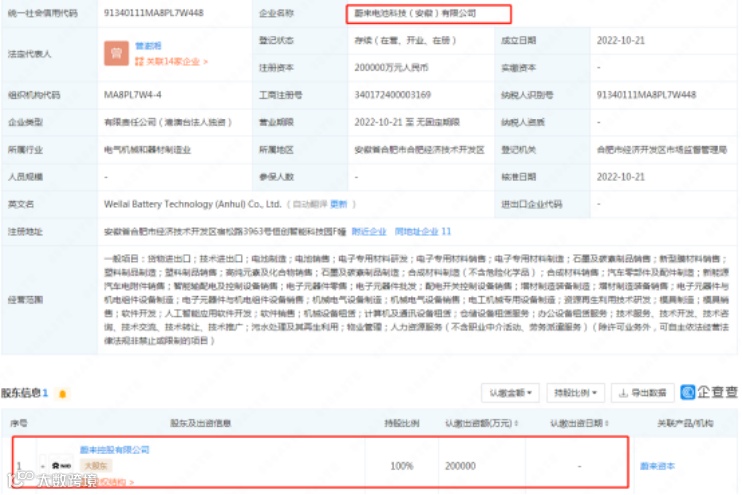Select industry value 电气机械和器材制造业
Viewport: 742px width, 495px height.
pyautogui.click(x=147, y=150)
